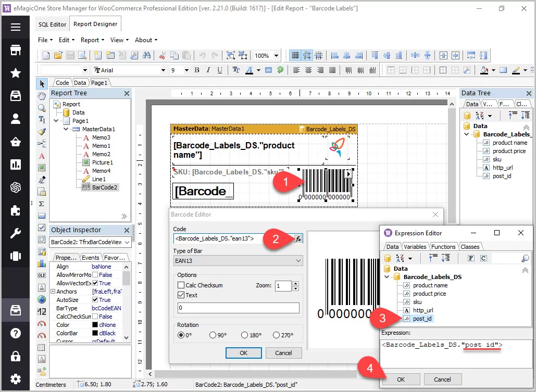Image resolution: width=536 pixels, height=392 pixels.
Task: Open the zoom percentage dropdown
Action: tap(276, 56)
